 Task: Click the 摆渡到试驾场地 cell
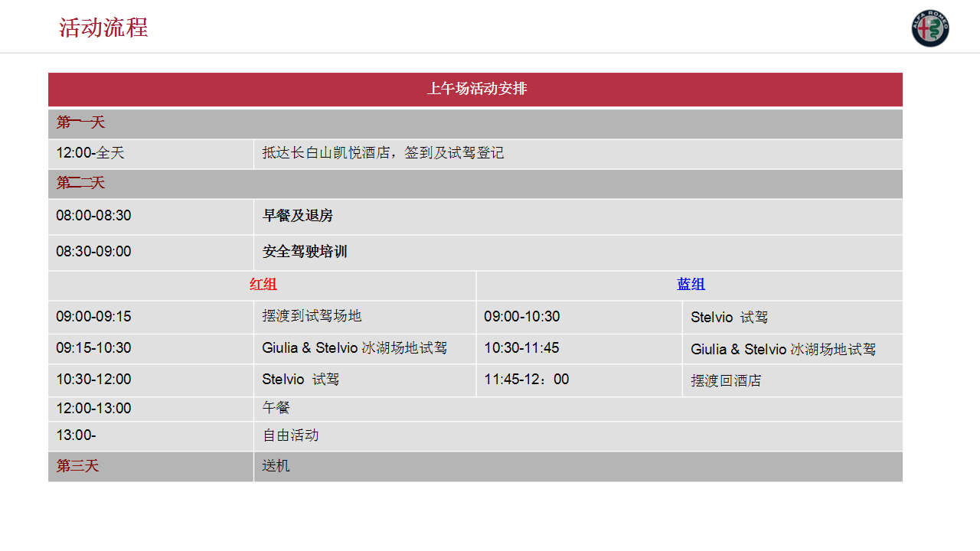[x=364, y=317]
